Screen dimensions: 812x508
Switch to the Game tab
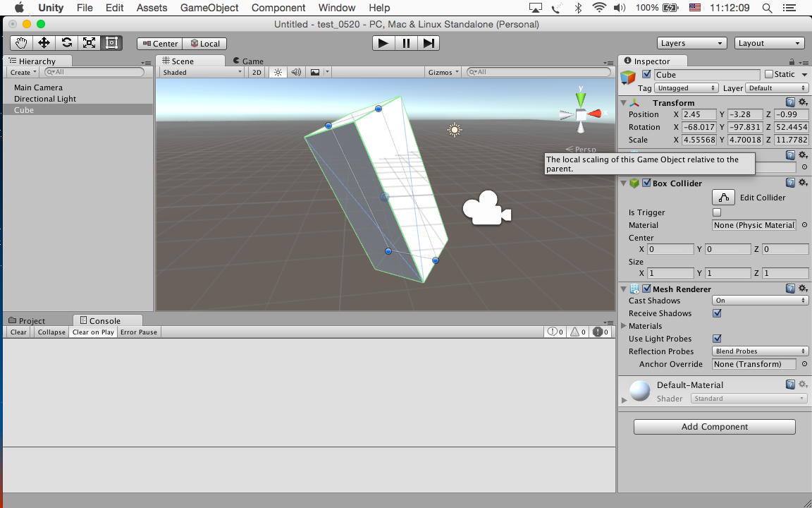[249, 61]
